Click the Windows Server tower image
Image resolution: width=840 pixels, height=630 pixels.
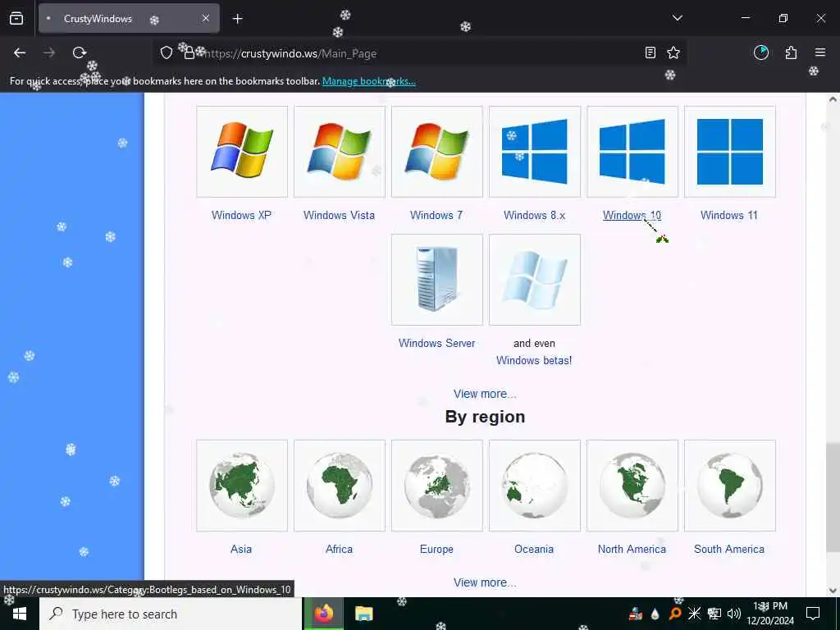(437, 280)
